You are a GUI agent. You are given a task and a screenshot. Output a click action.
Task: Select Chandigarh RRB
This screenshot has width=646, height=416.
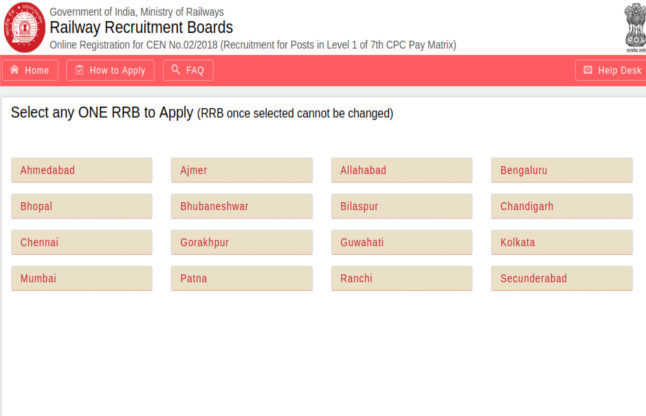(x=561, y=206)
